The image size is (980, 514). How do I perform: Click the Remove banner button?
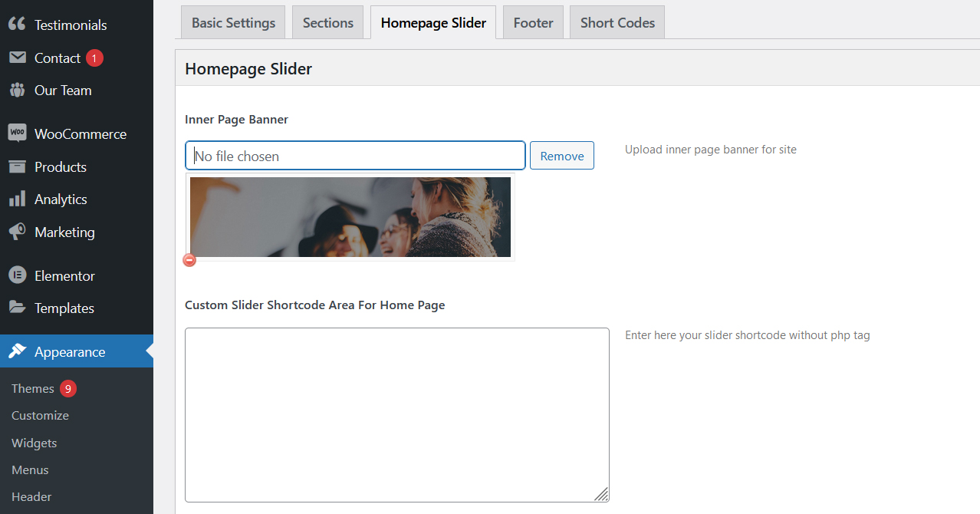tap(562, 156)
